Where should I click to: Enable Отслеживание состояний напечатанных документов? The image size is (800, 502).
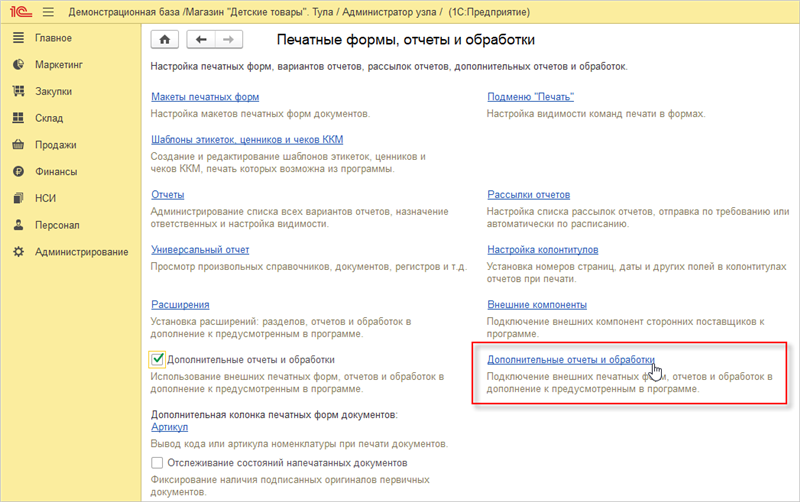[157, 463]
